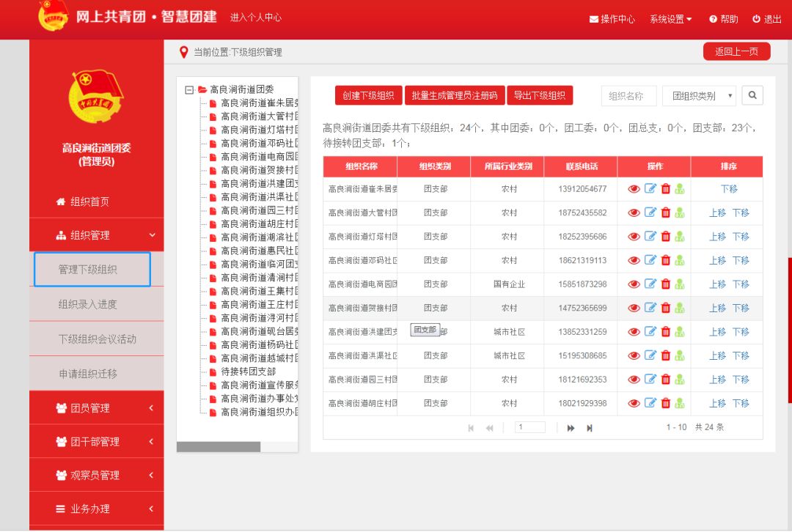Click the search magnifier button
This screenshot has height=532, width=792.
click(x=752, y=95)
